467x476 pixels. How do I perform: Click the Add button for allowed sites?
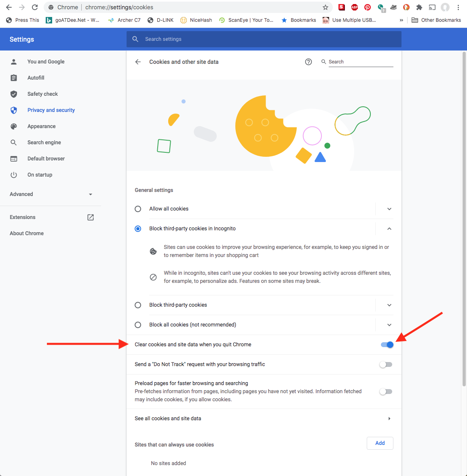(380, 443)
